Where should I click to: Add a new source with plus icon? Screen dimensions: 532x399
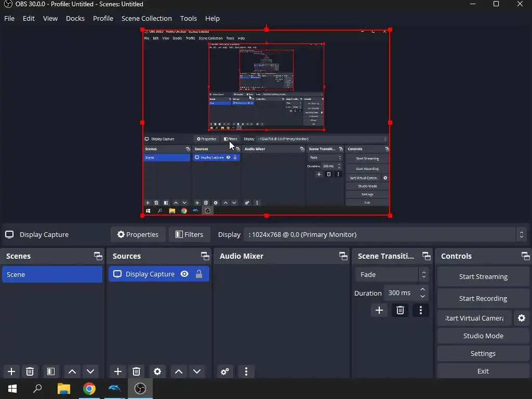[x=118, y=371]
